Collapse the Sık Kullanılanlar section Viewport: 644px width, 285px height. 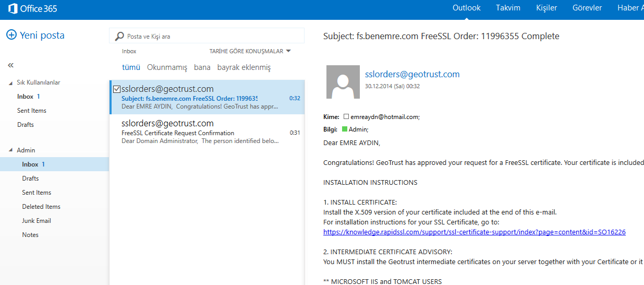11,83
